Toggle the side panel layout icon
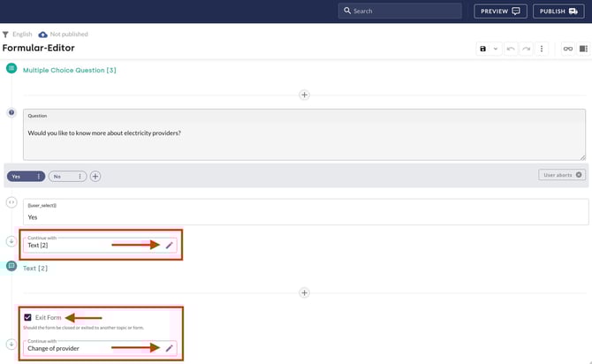Screen dimensions: 592x364 (x=583, y=49)
